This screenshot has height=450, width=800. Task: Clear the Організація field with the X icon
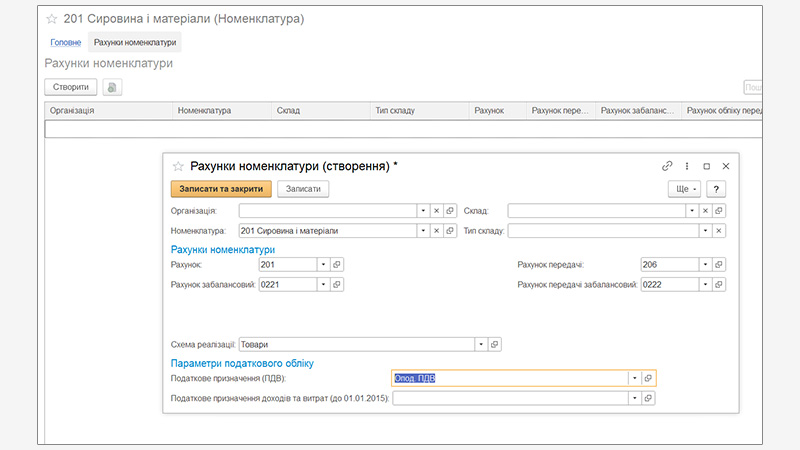(436, 211)
